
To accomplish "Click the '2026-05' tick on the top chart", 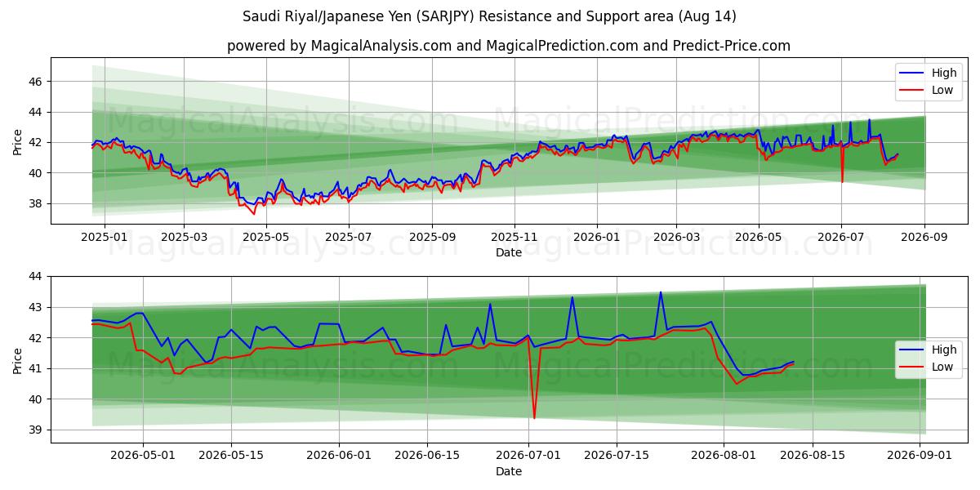I will point(759,237).
